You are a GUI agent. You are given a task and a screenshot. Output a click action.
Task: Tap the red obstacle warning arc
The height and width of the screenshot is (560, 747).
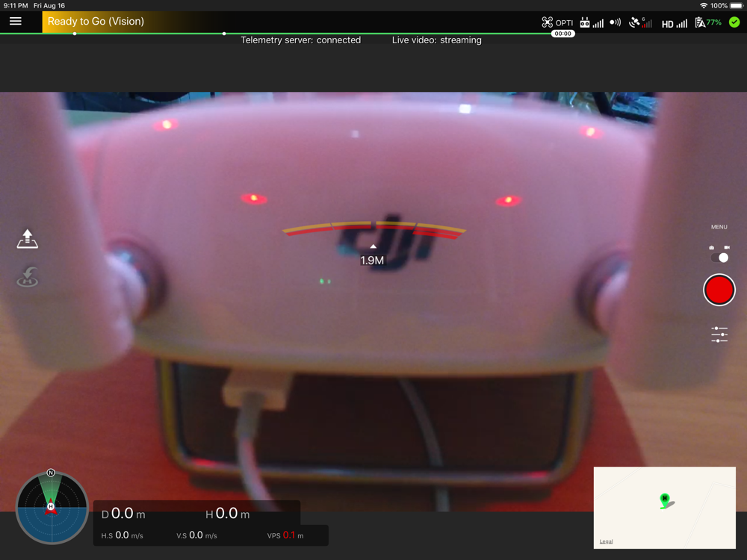(374, 229)
